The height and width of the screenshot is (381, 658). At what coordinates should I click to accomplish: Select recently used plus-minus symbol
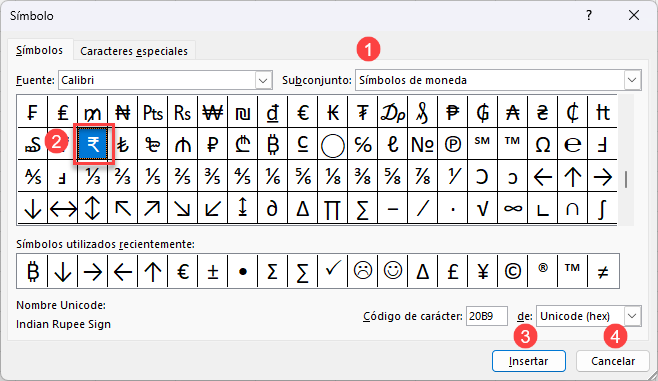[x=213, y=271]
